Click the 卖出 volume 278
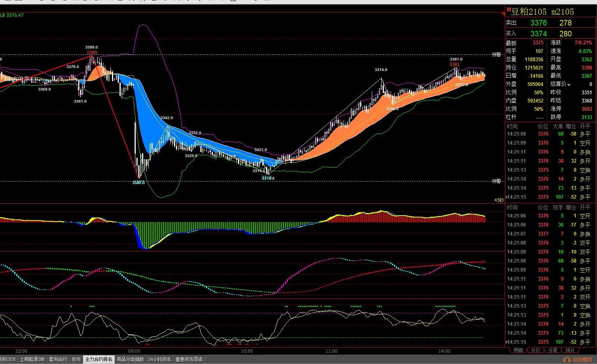597x364 pixels. 565,23
